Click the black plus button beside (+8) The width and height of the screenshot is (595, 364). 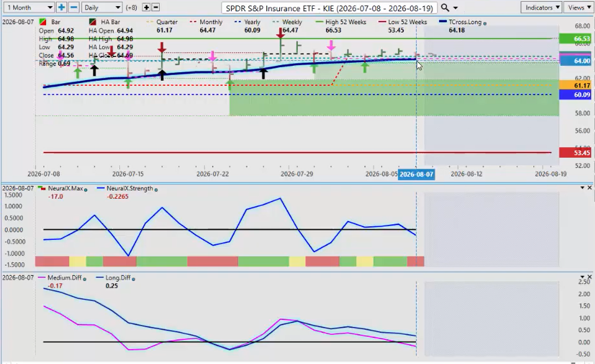pyautogui.click(x=146, y=7)
